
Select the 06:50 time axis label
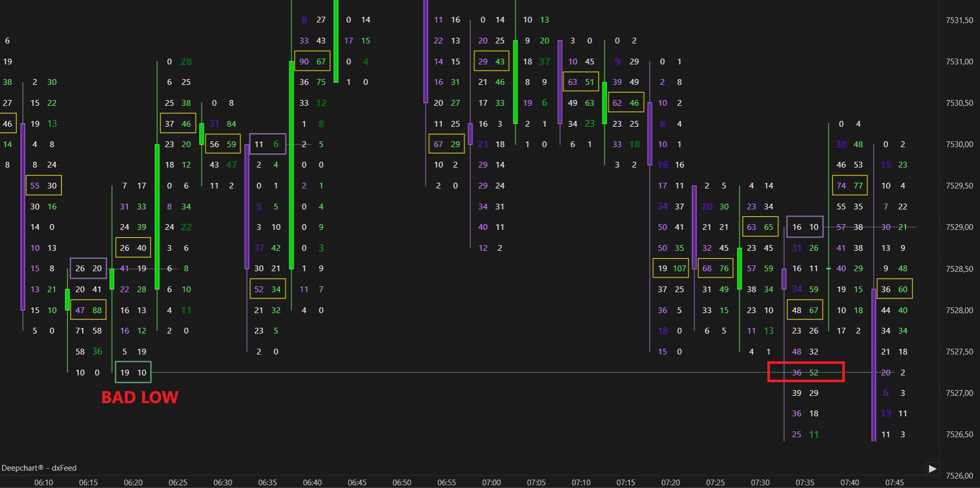[402, 482]
